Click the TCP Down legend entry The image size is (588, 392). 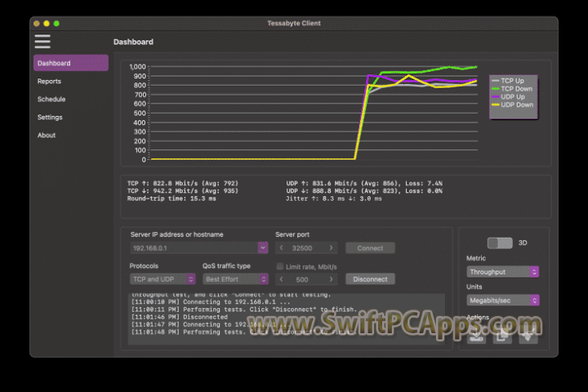pyautogui.click(x=512, y=89)
